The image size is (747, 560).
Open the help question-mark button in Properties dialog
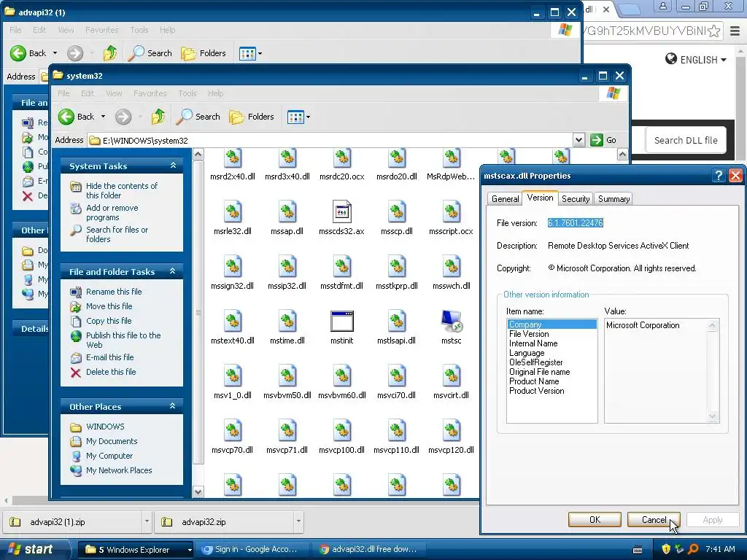(719, 176)
